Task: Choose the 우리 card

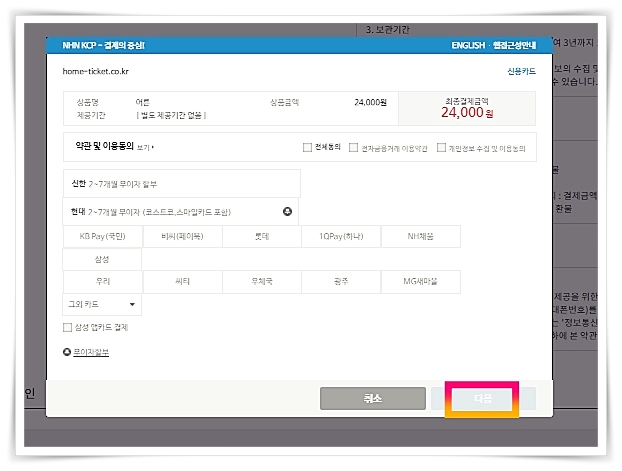Action: coord(103,282)
